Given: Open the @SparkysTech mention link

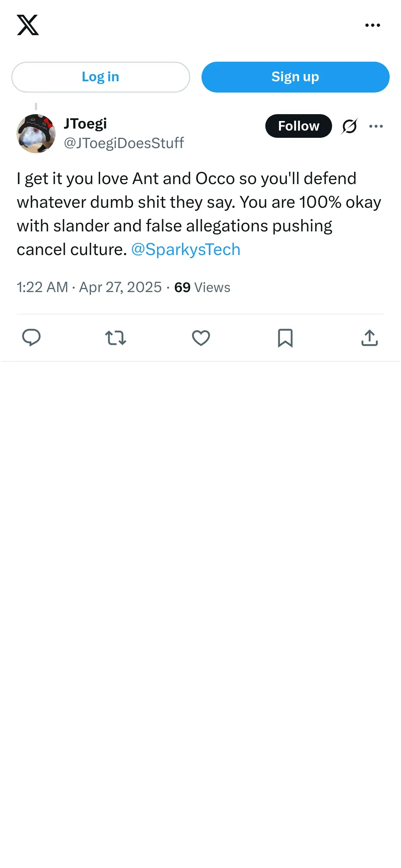Looking at the screenshot, I should pos(186,250).
